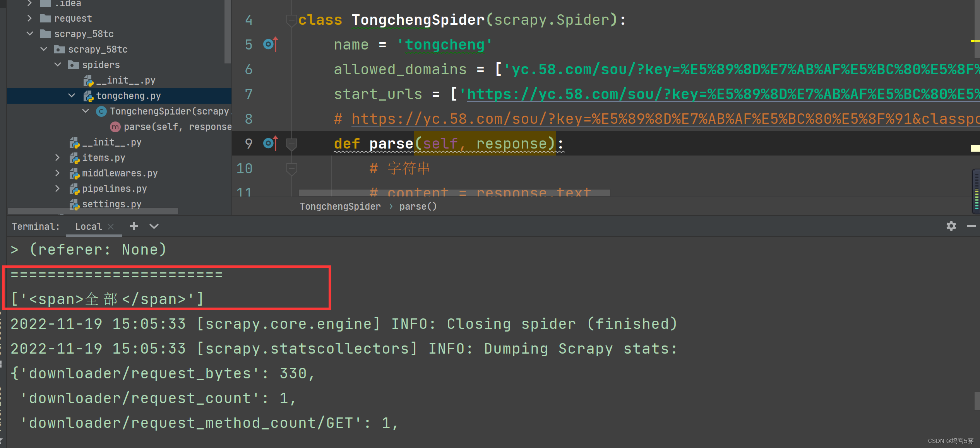
Task: Select TongchengSpider class icon in tree
Action: [101, 111]
